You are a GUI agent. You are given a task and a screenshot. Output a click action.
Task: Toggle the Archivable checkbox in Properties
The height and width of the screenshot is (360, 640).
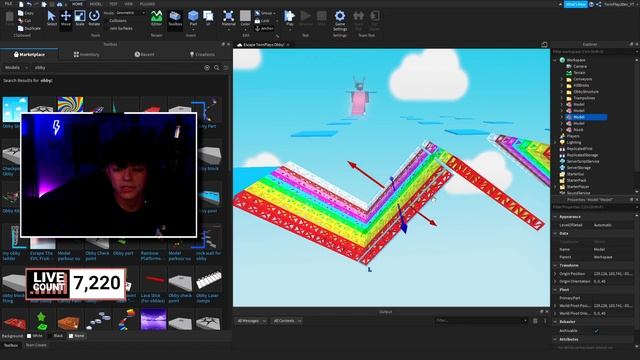[x=596, y=331]
